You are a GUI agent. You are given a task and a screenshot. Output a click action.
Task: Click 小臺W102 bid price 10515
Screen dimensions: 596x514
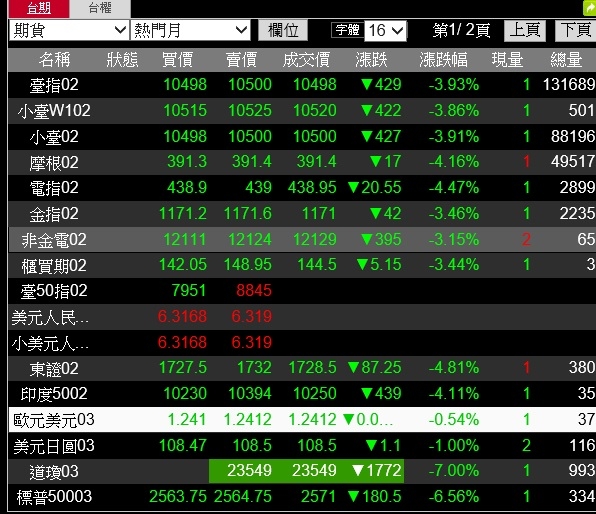click(185, 110)
